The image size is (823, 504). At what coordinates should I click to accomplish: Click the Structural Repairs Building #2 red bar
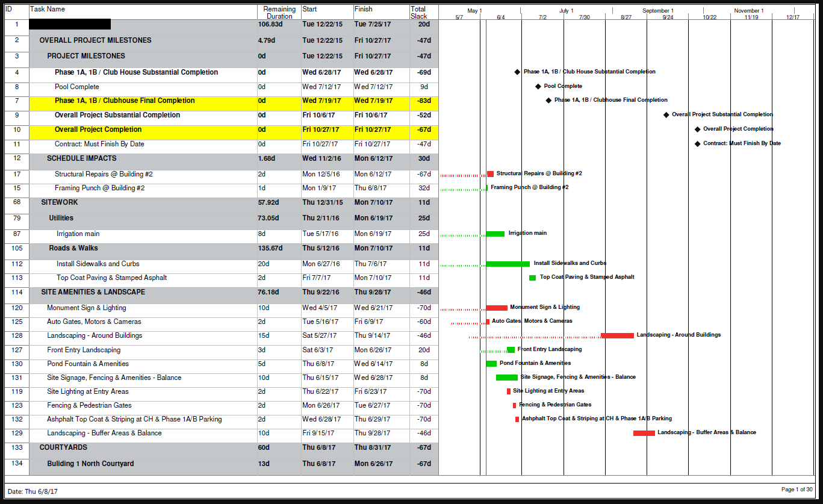[492, 173]
